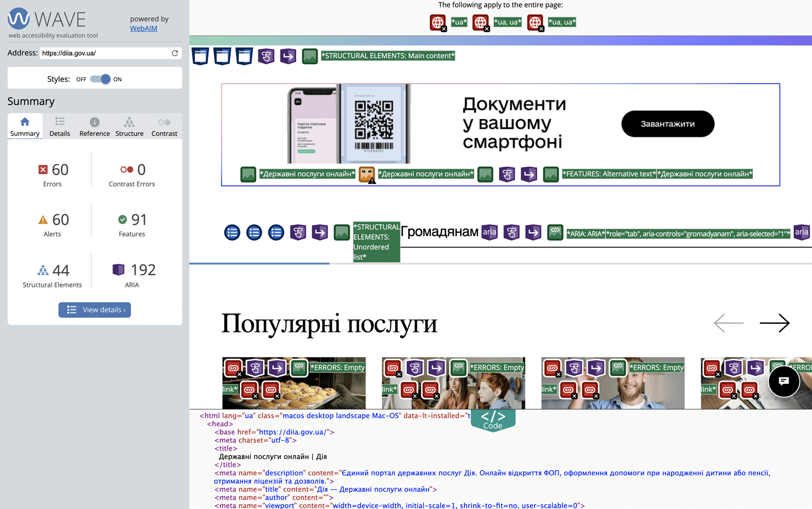Click the 192 ARIA count
This screenshot has width=812, height=509.
(143, 270)
